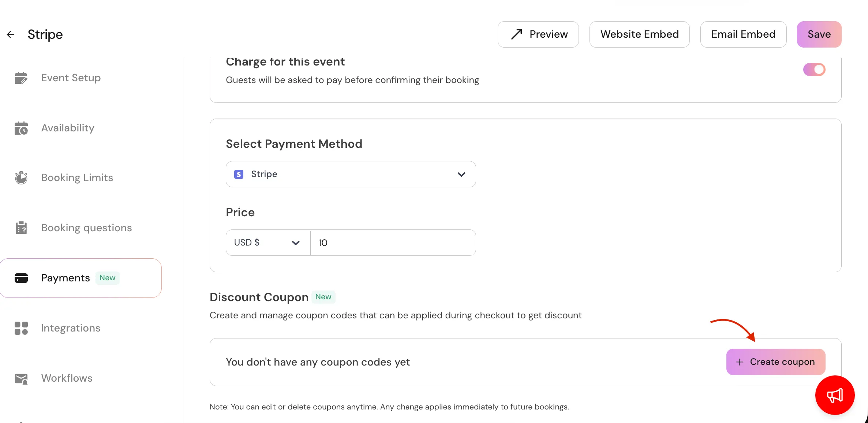Click the Integrations grid icon

tap(21, 328)
